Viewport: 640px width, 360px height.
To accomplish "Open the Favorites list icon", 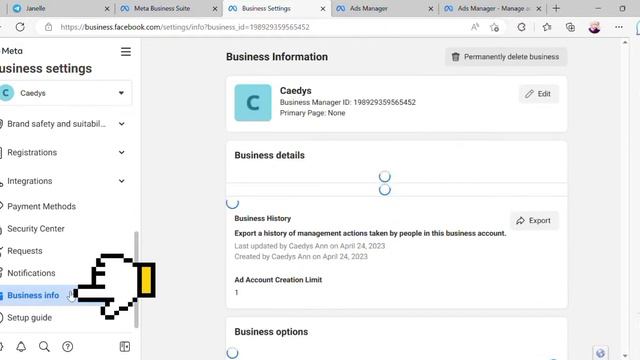I will (547, 27).
